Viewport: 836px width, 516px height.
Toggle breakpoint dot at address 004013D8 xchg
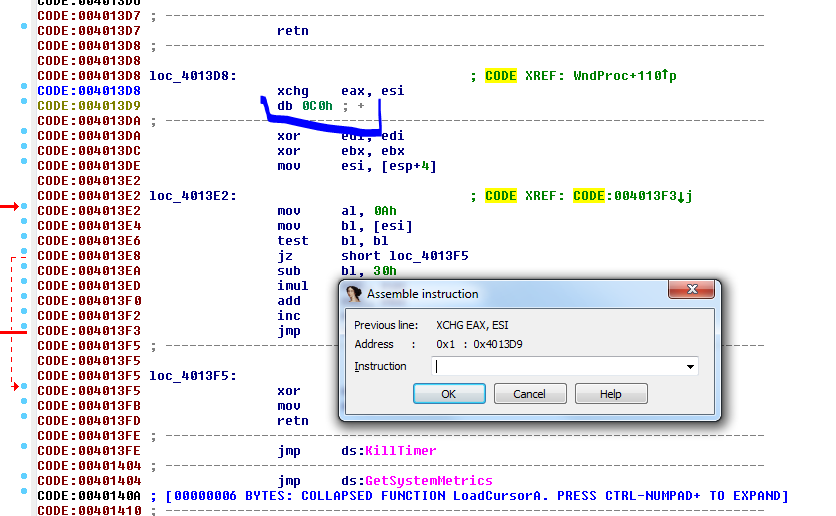click(25, 91)
